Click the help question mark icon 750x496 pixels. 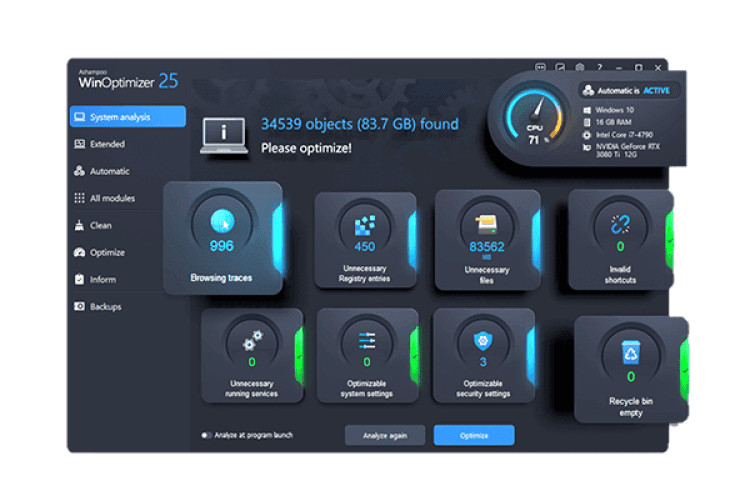599,67
